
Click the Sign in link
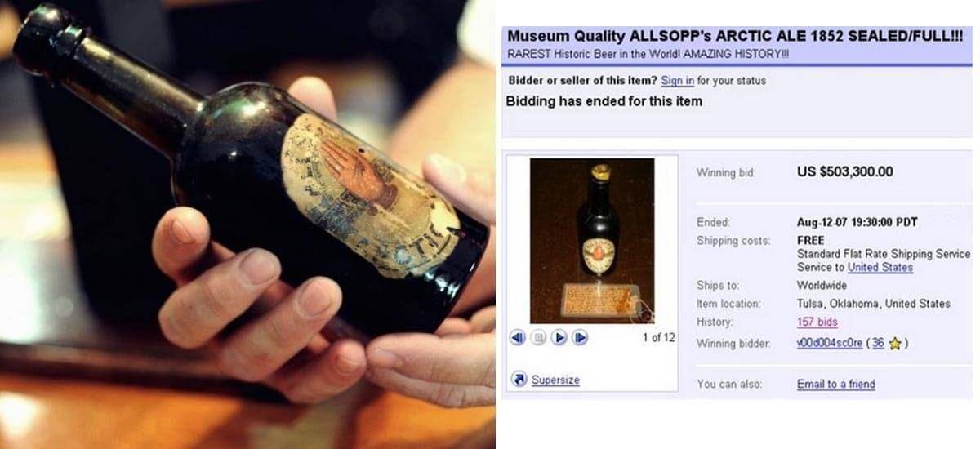(678, 81)
